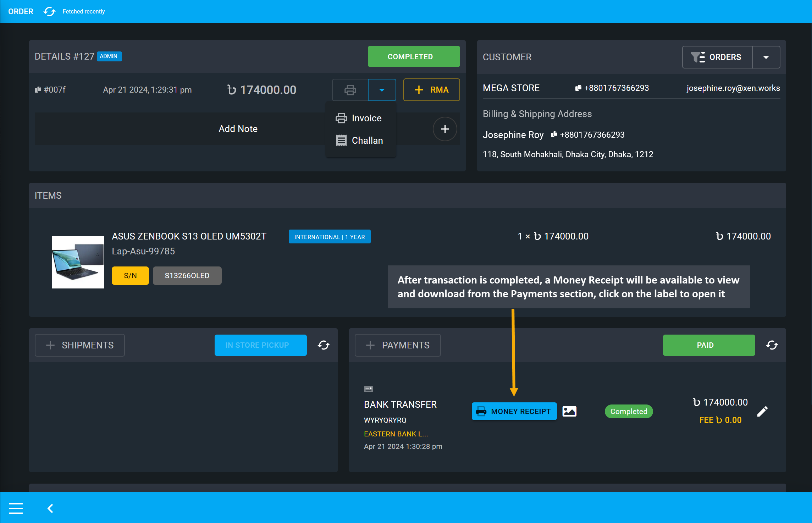
Task: Click the edit pencil icon on payment row
Action: 763,412
